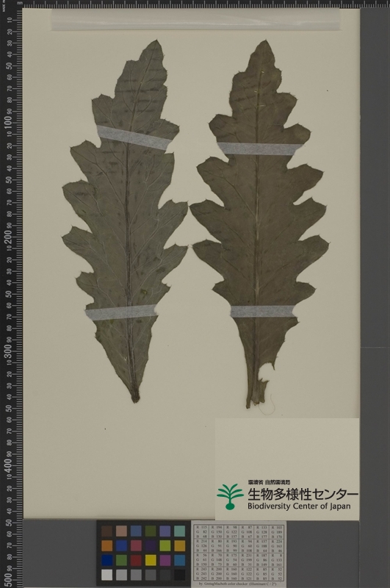Click the green Biodiversity Center tree logo

[x=230, y=496]
